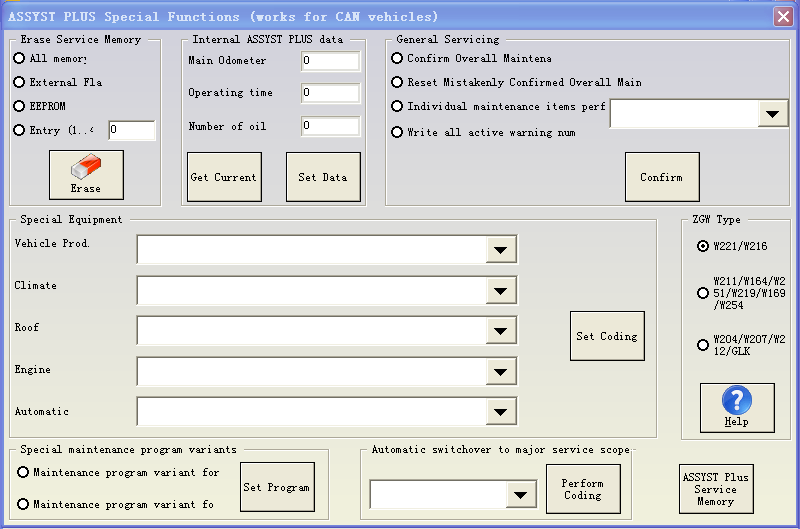The image size is (800, 529).
Task: Click the Set Data button
Action: click(323, 177)
